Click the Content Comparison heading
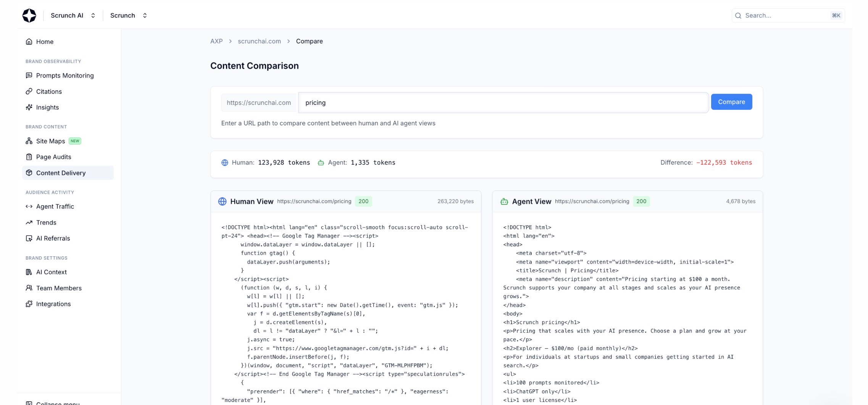 (x=255, y=66)
